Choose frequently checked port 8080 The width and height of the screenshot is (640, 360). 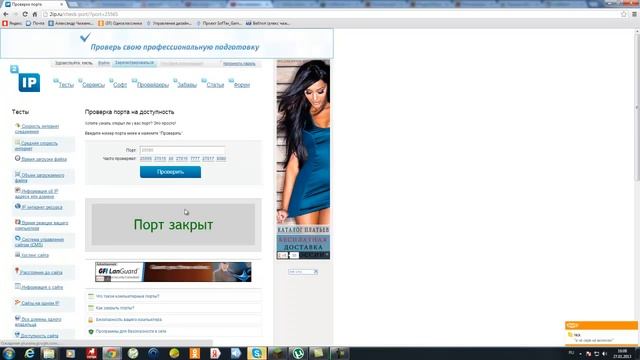pos(221,158)
